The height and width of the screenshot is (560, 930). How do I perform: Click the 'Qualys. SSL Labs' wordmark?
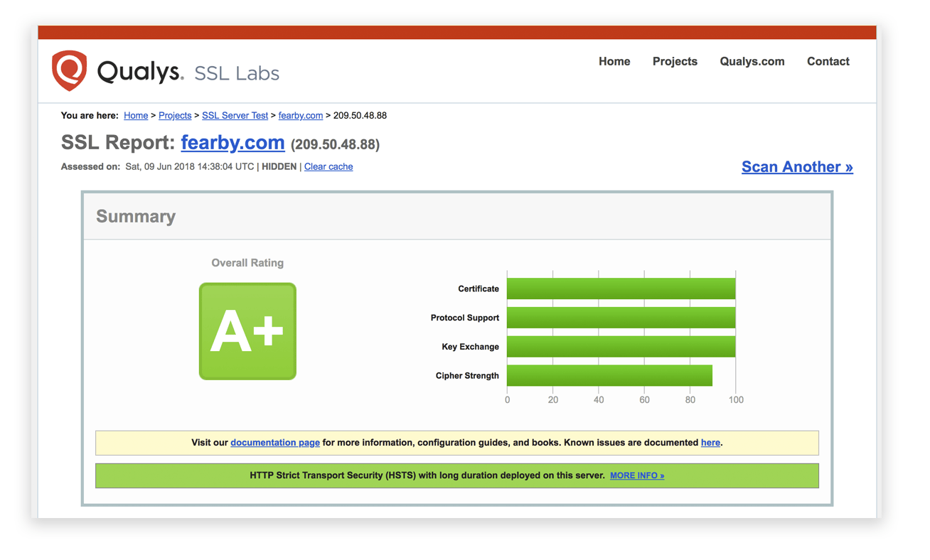[188, 72]
